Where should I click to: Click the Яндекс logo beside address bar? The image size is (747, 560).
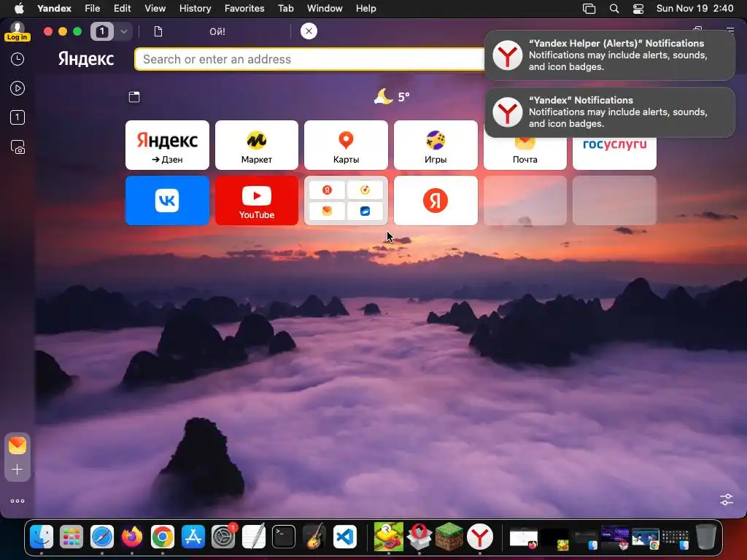(x=86, y=59)
